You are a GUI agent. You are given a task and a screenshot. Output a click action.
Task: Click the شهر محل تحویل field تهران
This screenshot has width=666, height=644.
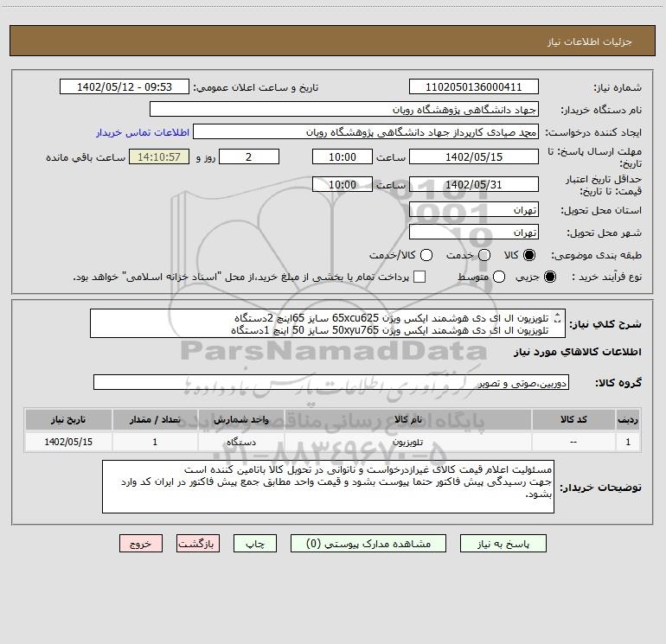coord(474,232)
